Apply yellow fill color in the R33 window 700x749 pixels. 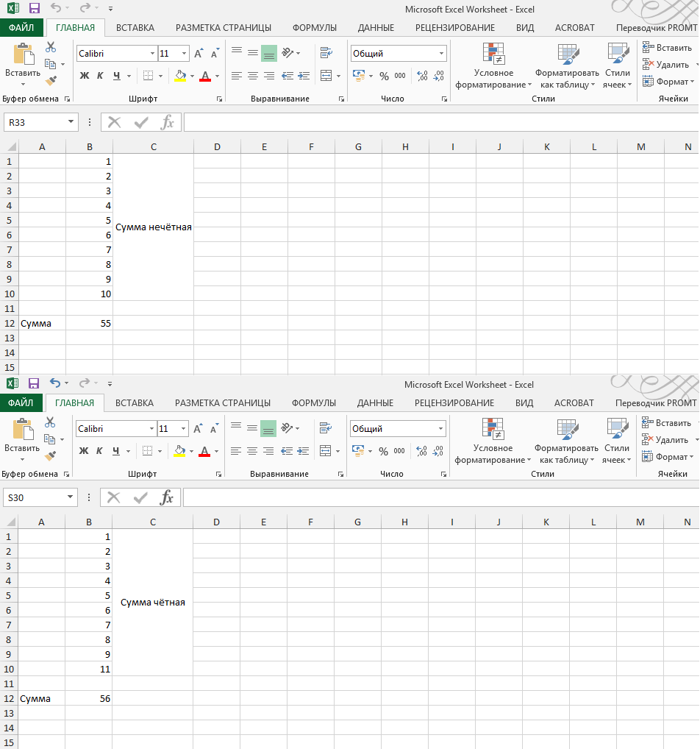(x=180, y=76)
